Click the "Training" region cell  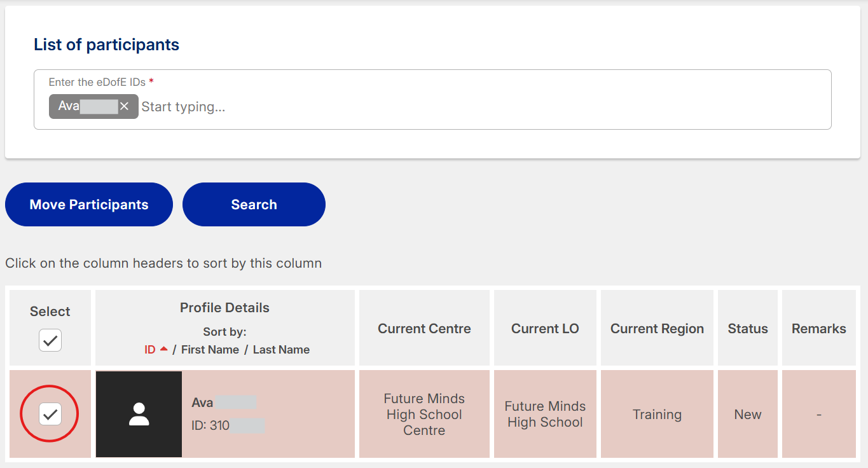pyautogui.click(x=657, y=414)
